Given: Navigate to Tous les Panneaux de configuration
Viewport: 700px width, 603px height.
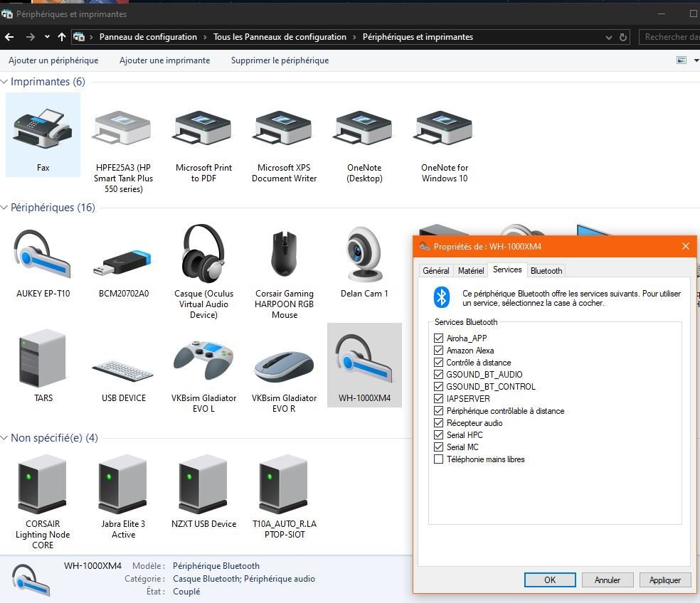Looking at the screenshot, I should 280,37.
